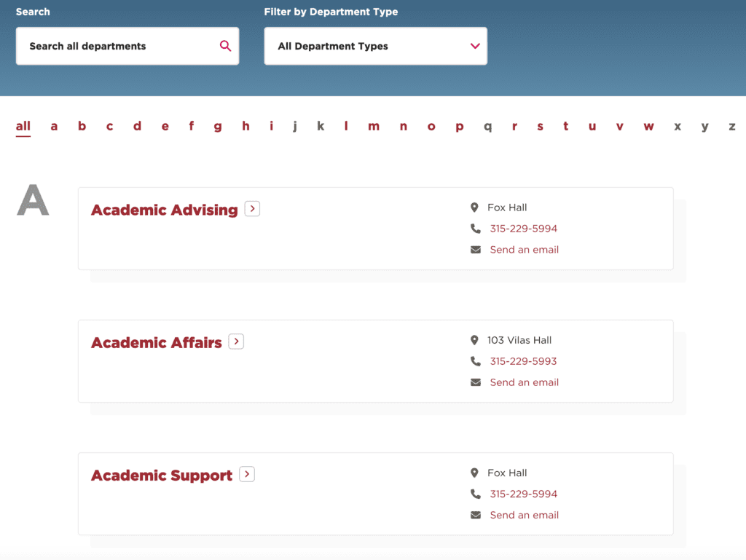Click the magnifying glass search icon
Screen dimensions: 746x560
[x=225, y=46]
